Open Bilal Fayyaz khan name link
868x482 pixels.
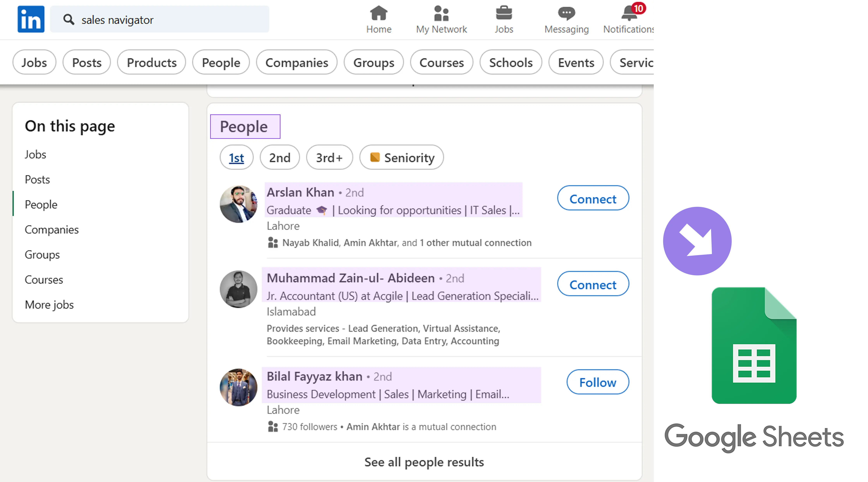(x=315, y=376)
